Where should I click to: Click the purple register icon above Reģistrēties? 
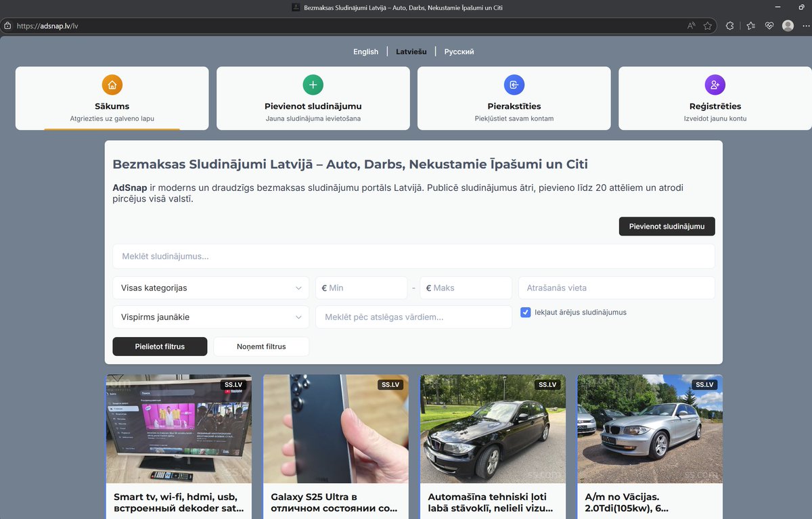point(715,85)
